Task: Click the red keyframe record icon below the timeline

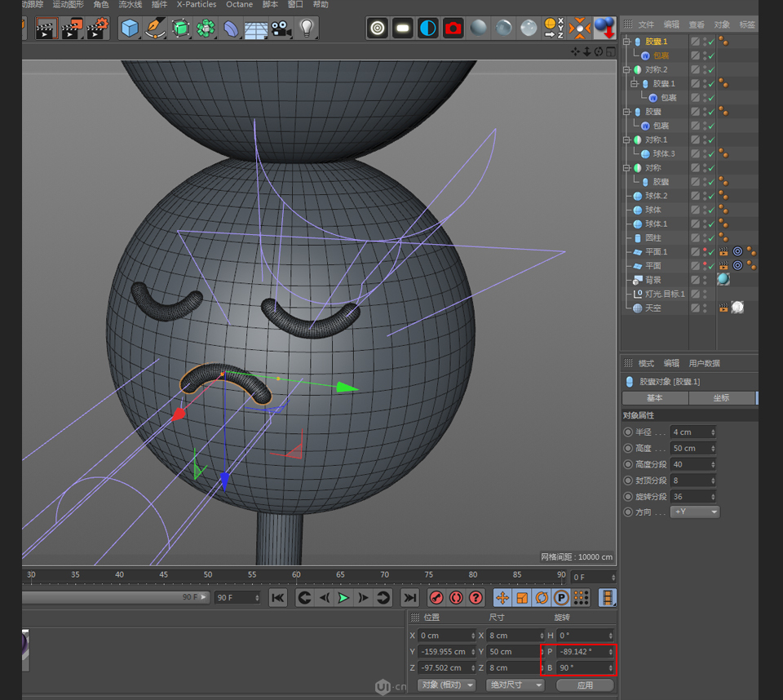Action: pos(438,598)
